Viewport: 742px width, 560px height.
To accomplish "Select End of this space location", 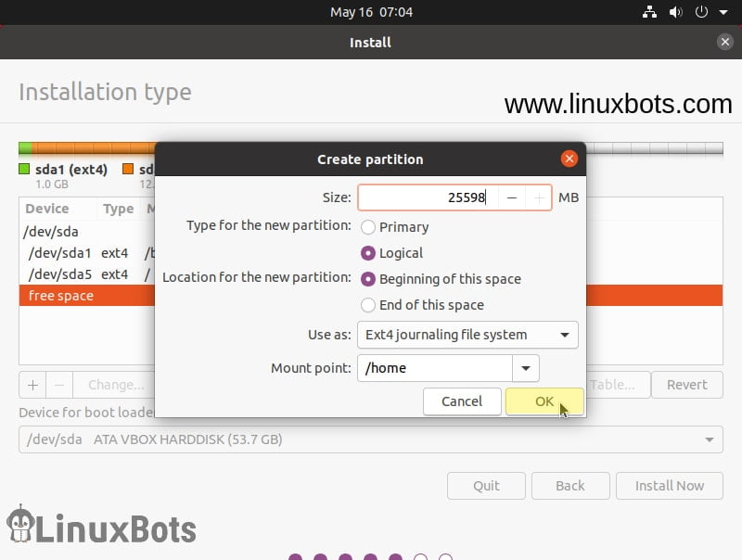I will pos(370,305).
